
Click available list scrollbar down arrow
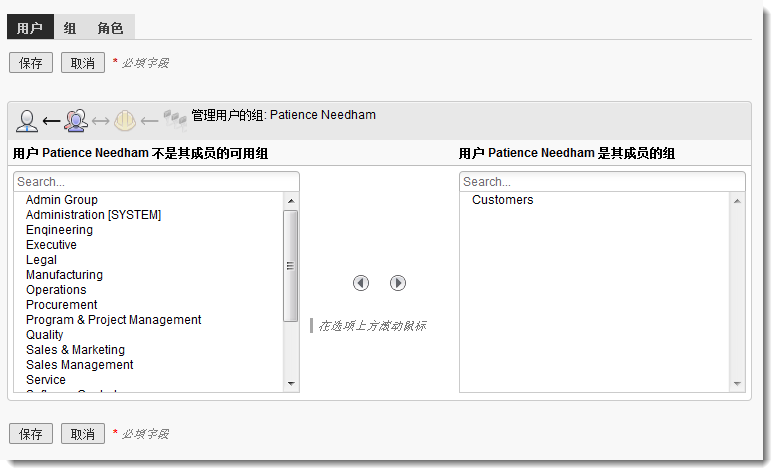(291, 384)
